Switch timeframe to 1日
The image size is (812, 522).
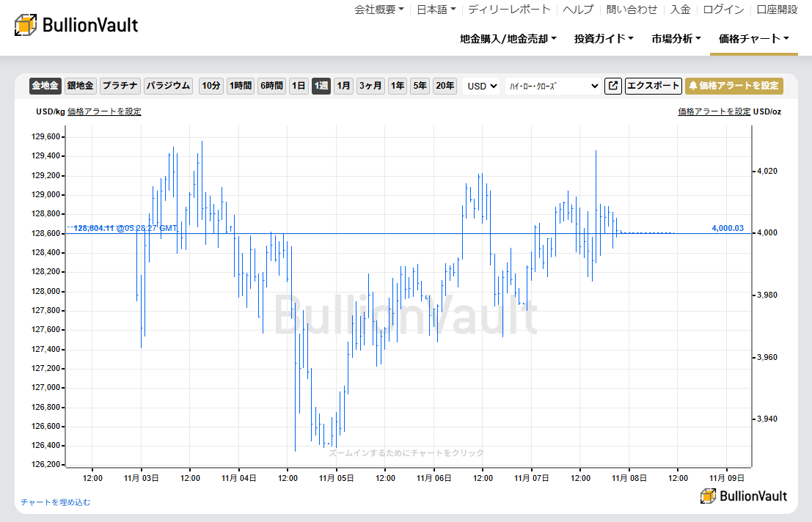click(299, 86)
